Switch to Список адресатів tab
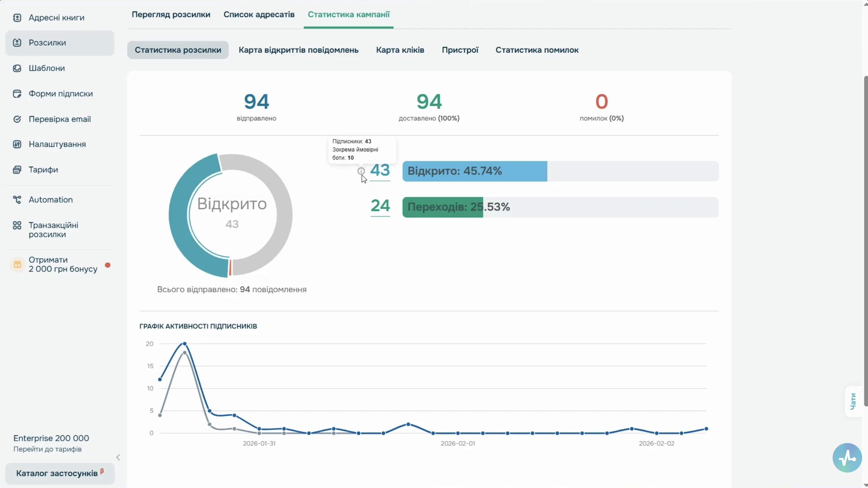 point(259,14)
